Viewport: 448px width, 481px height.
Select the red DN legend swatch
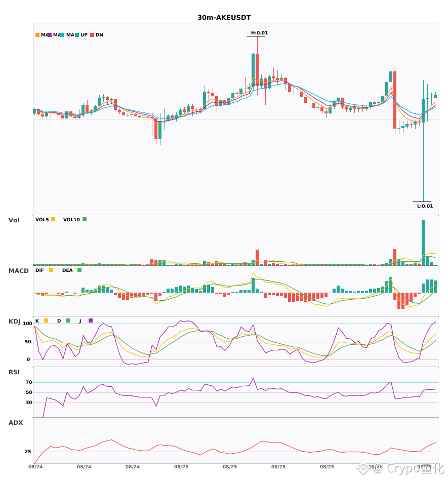click(92, 35)
